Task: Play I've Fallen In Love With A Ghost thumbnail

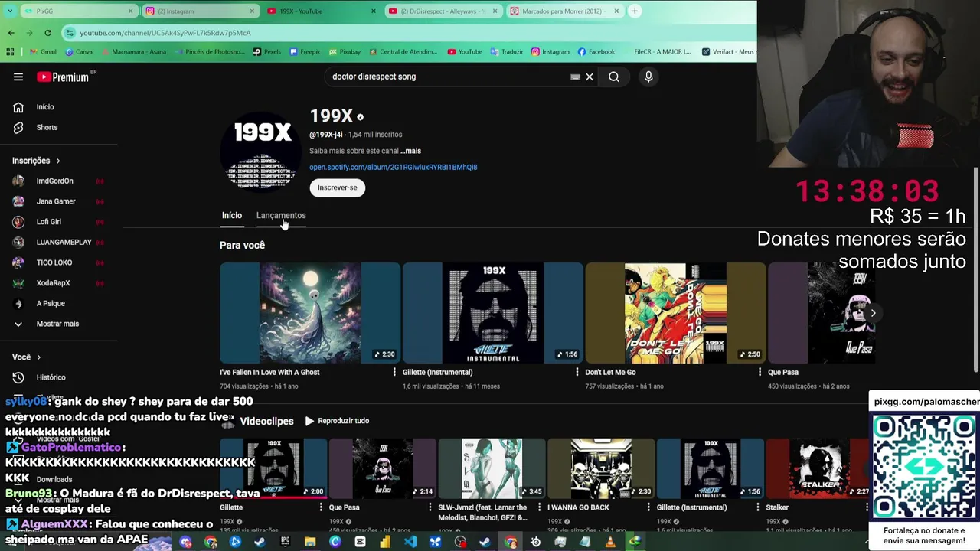Action: tap(310, 313)
